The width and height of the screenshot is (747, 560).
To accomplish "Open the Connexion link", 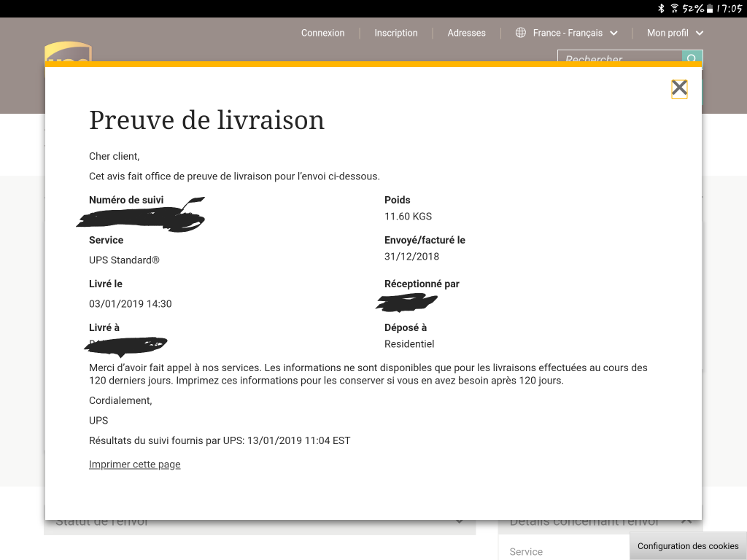I will (x=322, y=33).
